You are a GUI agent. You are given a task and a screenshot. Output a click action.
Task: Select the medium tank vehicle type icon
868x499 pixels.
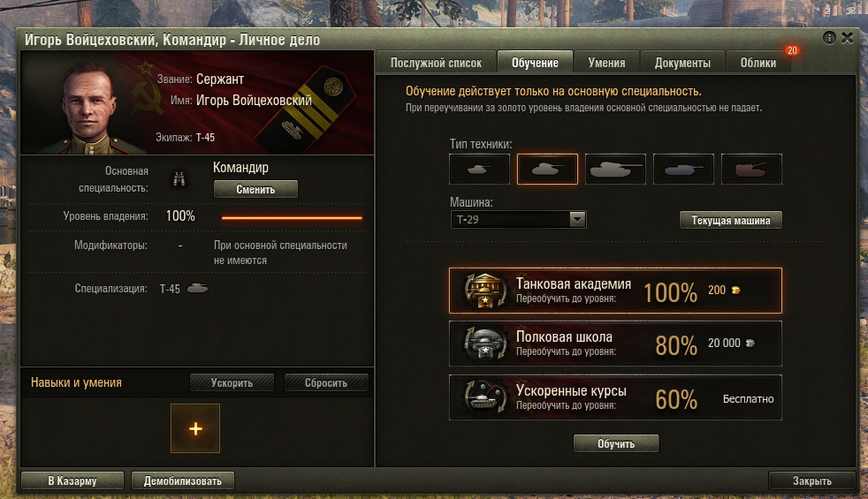(x=547, y=169)
